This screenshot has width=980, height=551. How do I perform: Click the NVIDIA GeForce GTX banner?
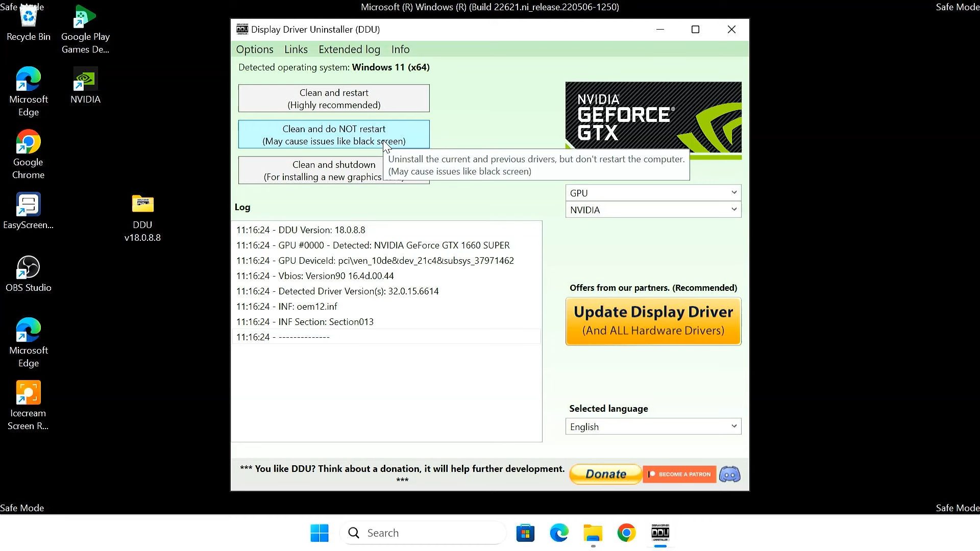click(653, 120)
